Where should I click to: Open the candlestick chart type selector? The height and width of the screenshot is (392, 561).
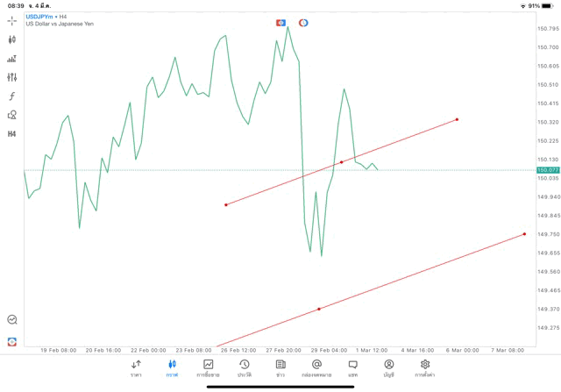12,39
